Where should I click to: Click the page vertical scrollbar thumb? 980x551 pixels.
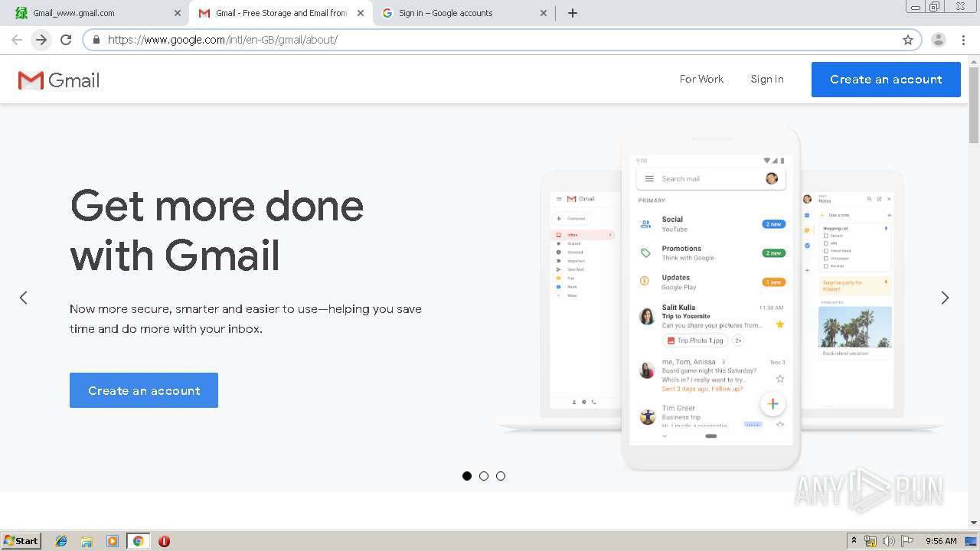[x=974, y=105]
